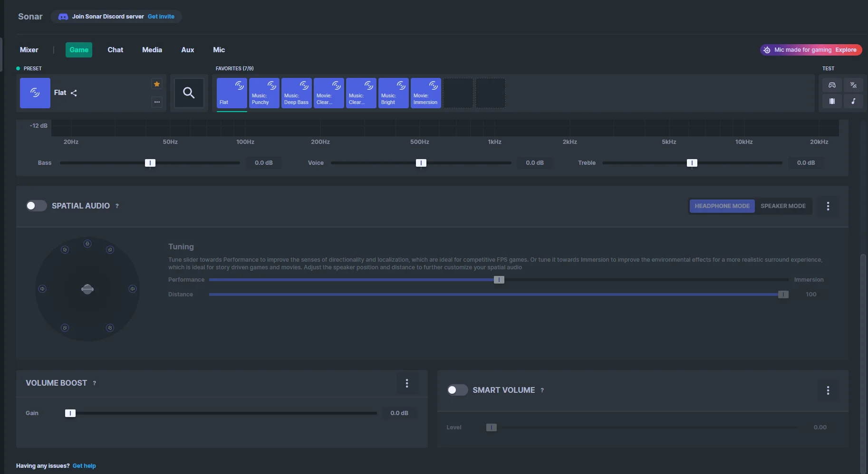868x474 pixels.
Task: Select the Music: Deep Bass favorite preset
Action: pos(296,93)
